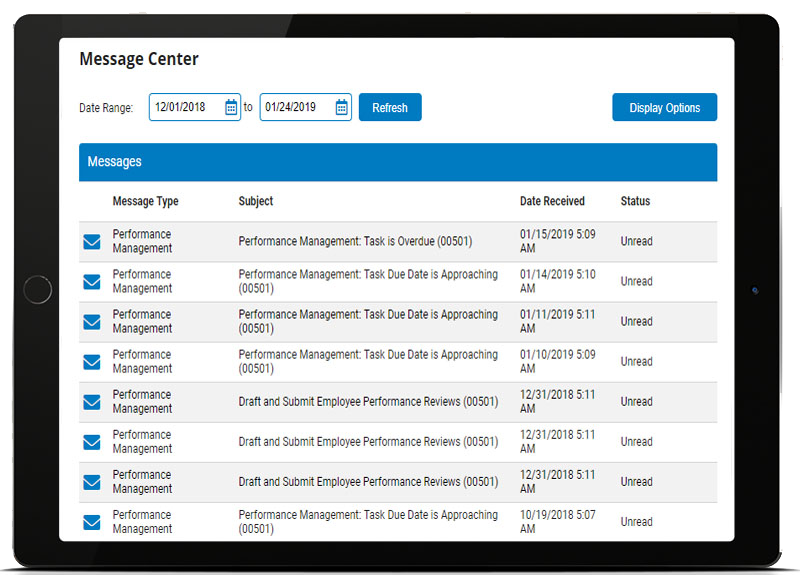This screenshot has height=575, width=800.
Task: Click the Refresh button
Action: (390, 107)
